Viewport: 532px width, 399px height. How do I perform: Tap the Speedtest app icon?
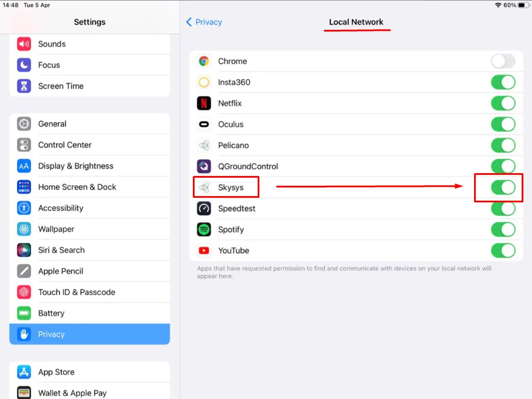point(204,209)
